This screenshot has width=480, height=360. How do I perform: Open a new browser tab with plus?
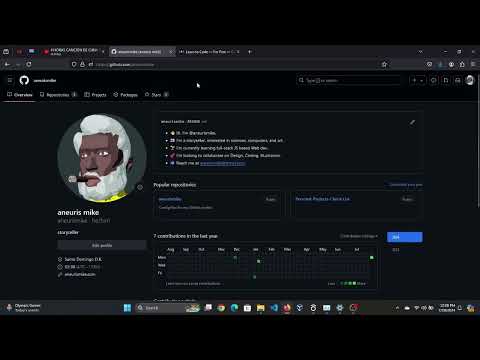(x=250, y=52)
